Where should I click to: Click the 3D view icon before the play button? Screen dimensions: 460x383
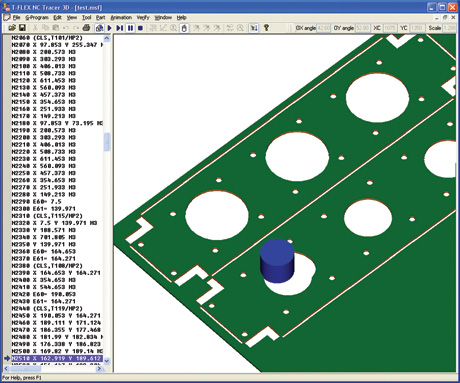point(99,28)
